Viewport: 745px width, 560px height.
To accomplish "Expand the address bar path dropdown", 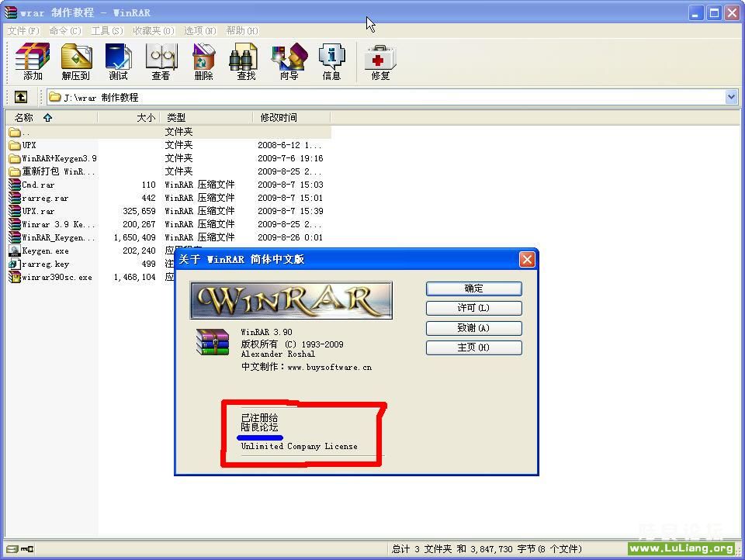I will (731, 97).
